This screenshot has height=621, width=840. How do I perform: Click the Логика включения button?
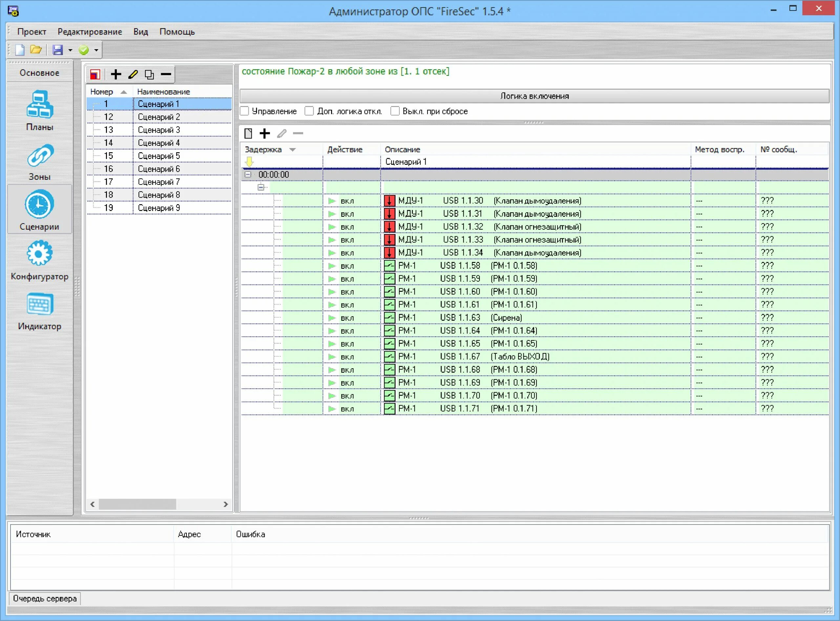pos(534,96)
